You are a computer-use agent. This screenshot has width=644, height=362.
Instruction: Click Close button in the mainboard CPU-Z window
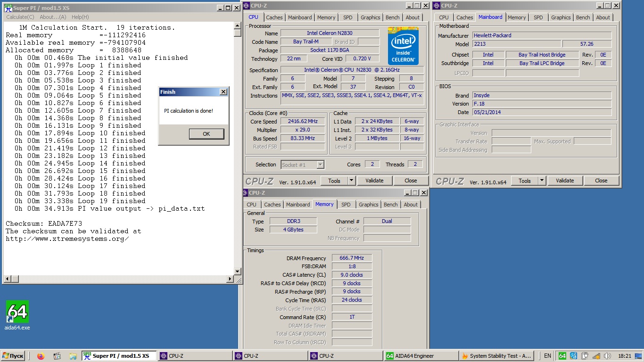601,181
